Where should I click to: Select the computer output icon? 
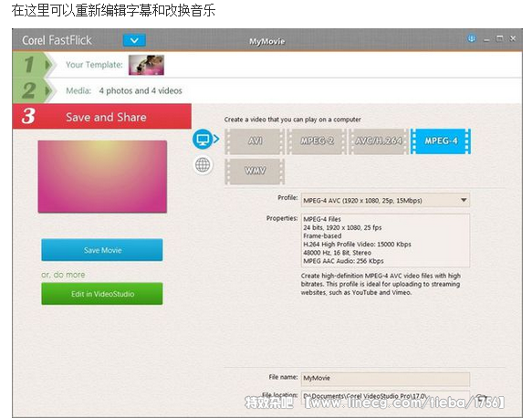pos(203,139)
